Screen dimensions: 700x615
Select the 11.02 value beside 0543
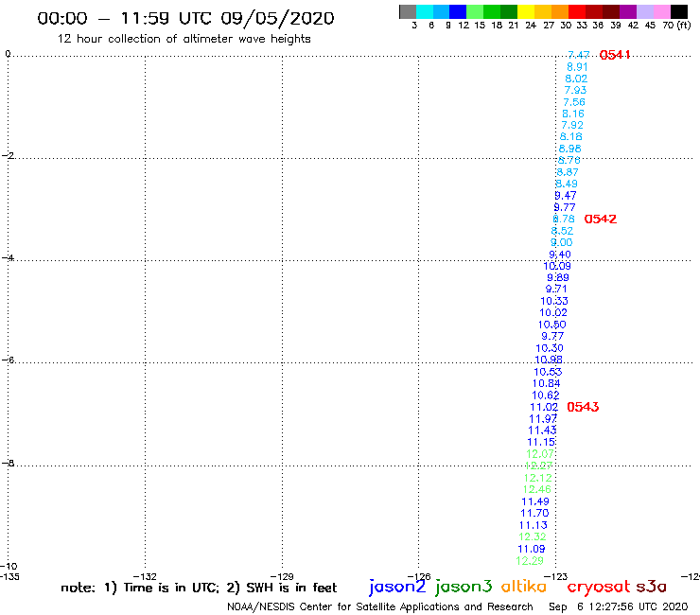pyautogui.click(x=544, y=408)
